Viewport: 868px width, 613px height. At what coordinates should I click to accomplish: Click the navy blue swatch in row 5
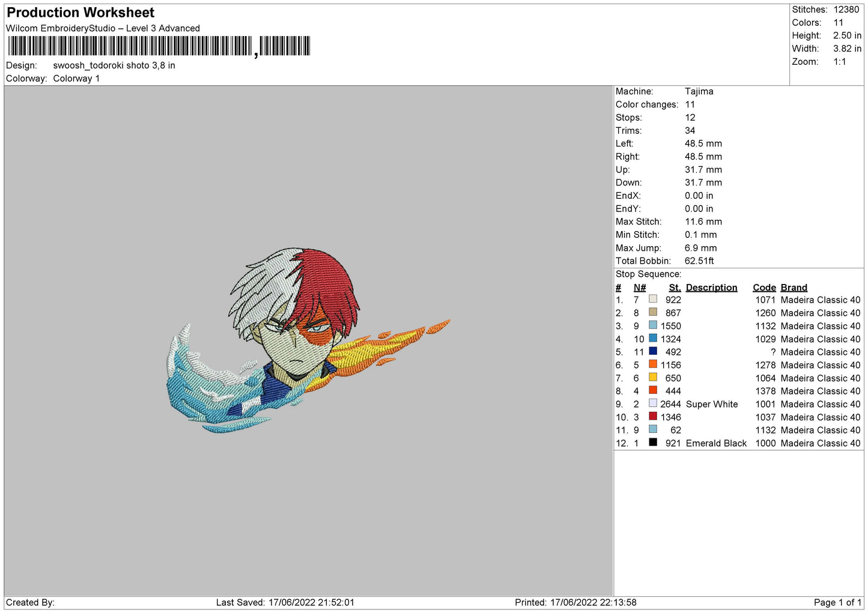[653, 351]
